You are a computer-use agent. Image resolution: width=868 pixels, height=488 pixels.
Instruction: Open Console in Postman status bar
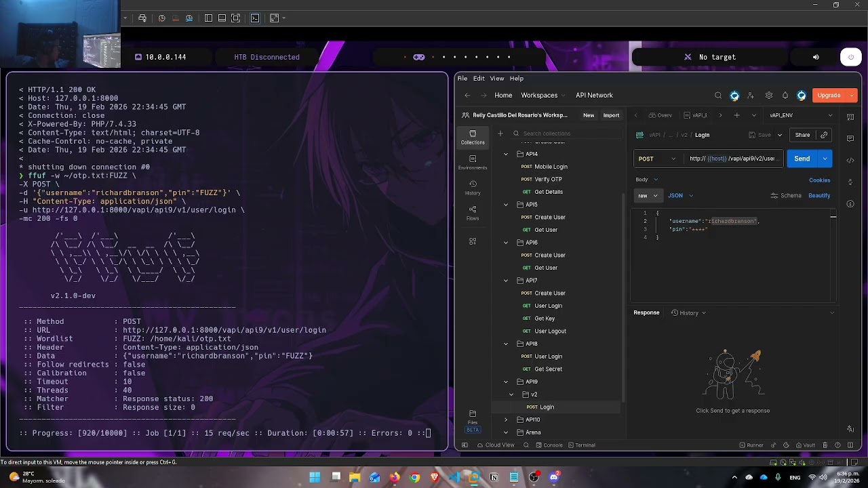[x=549, y=445]
